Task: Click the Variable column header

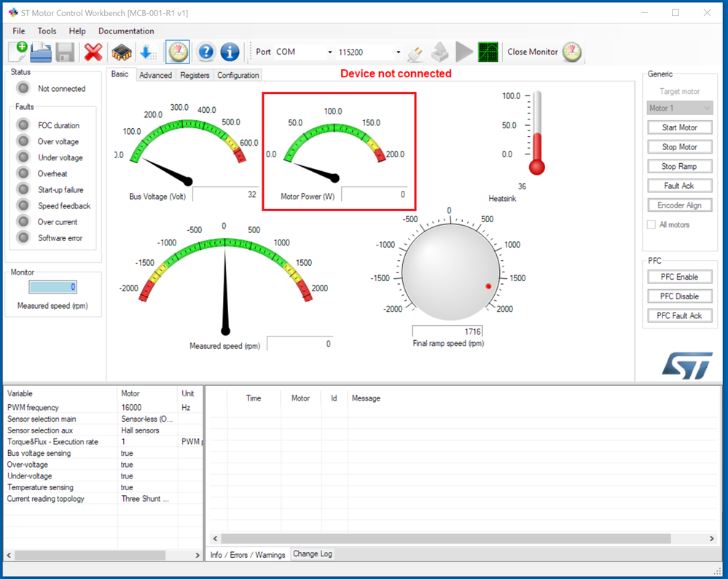Action: (x=60, y=393)
